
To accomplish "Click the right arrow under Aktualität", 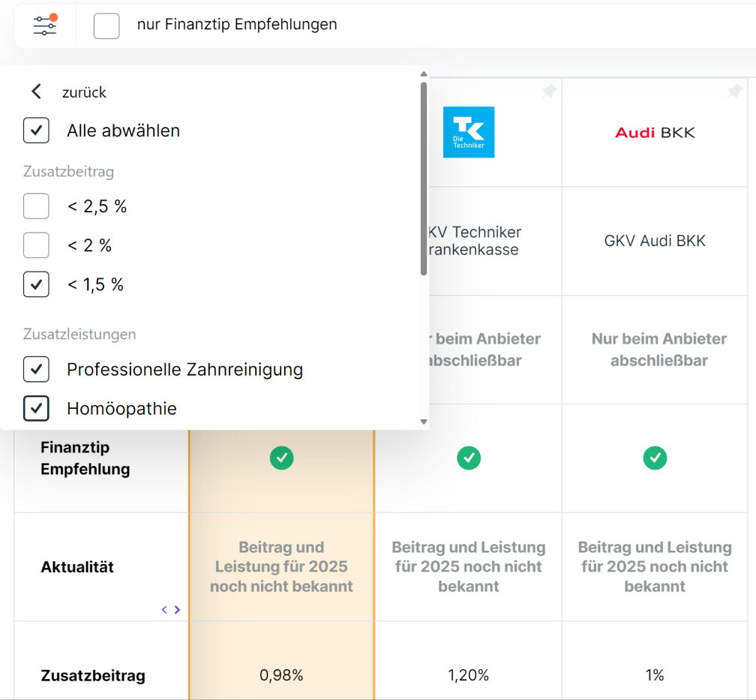I will click(x=177, y=610).
